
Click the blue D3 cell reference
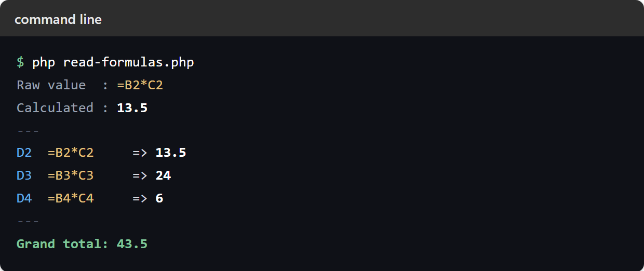point(24,175)
